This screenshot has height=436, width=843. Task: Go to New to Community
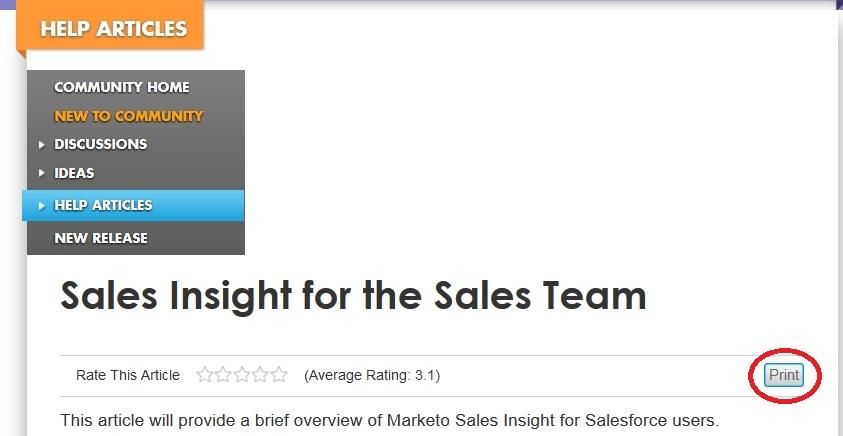coord(128,116)
